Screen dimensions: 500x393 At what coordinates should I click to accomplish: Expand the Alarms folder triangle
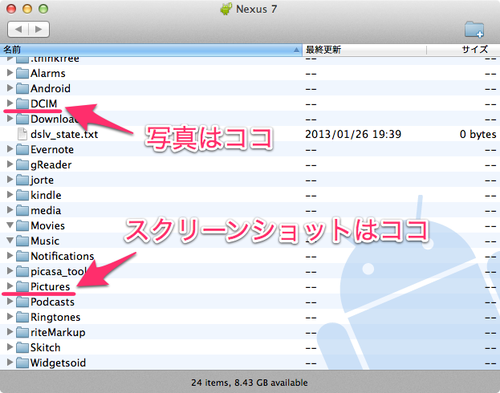(x=10, y=73)
